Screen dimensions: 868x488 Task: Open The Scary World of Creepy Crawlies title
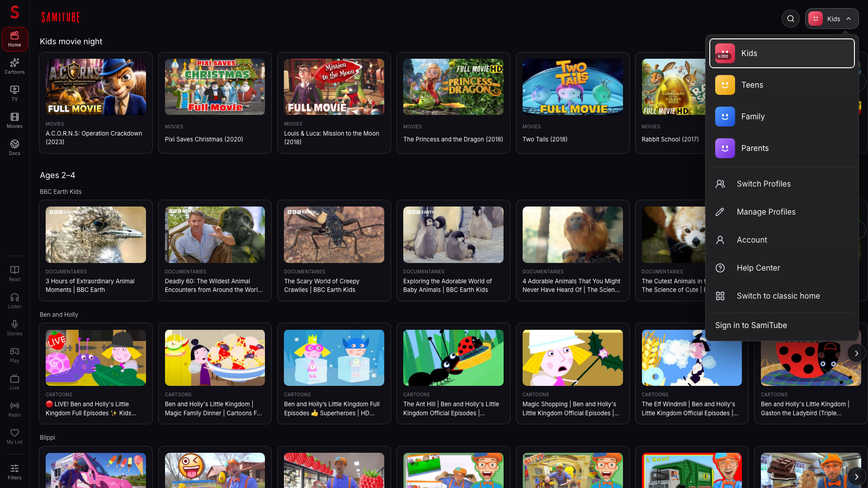pos(322,286)
